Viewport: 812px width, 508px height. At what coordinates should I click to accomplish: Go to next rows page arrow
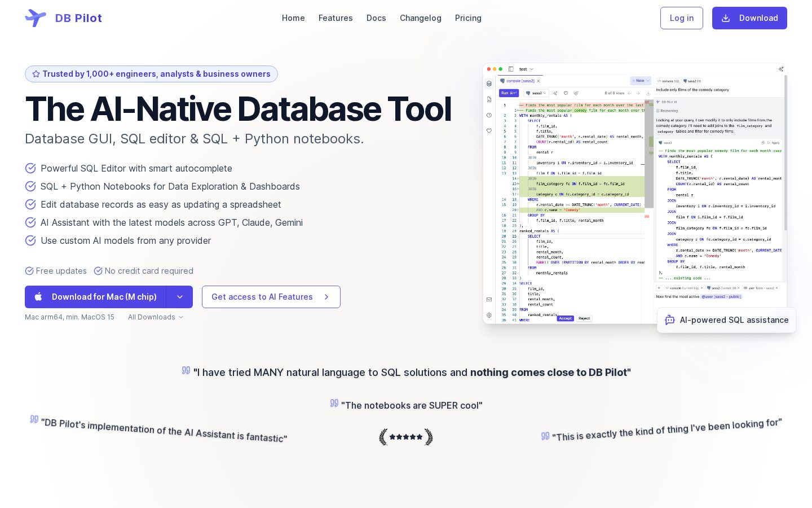click(x=638, y=93)
